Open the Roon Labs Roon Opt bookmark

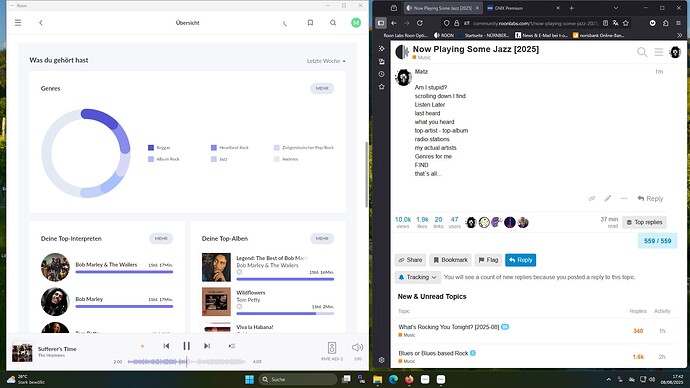pyautogui.click(x=405, y=35)
